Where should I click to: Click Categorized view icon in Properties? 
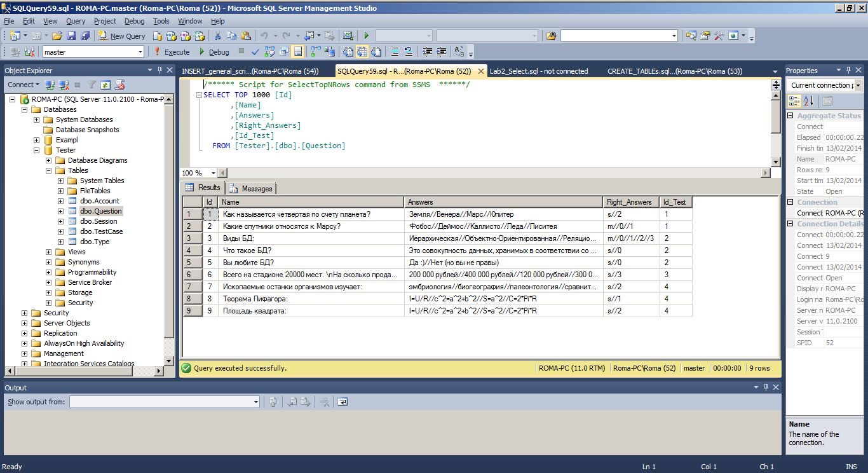(x=794, y=100)
